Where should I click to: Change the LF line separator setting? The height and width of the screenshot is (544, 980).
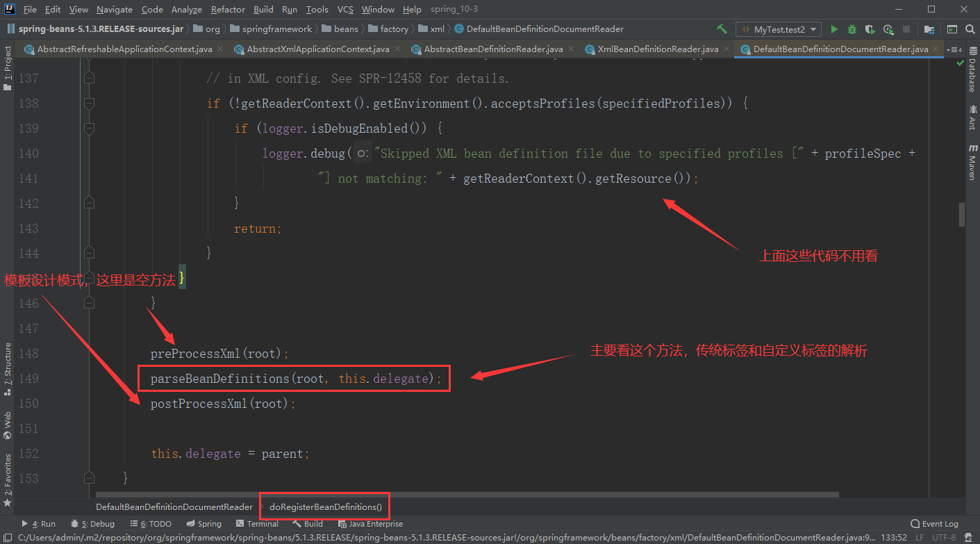pyautogui.click(x=920, y=537)
